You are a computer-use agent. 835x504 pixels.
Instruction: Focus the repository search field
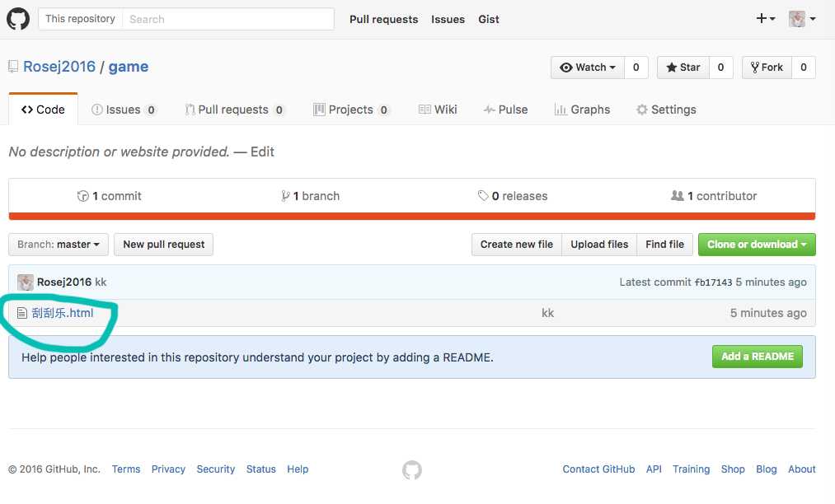[x=228, y=19]
